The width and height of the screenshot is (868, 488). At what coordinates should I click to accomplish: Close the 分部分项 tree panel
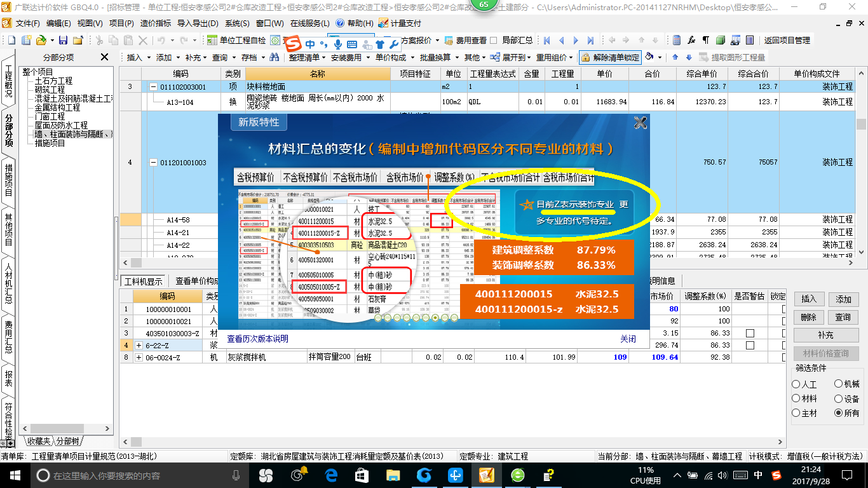[x=104, y=57]
